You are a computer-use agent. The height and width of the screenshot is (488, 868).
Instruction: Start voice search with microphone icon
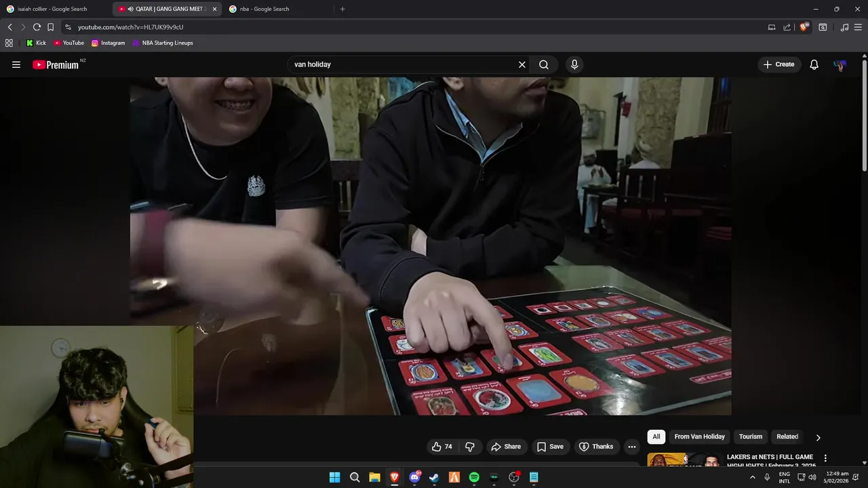(x=574, y=64)
